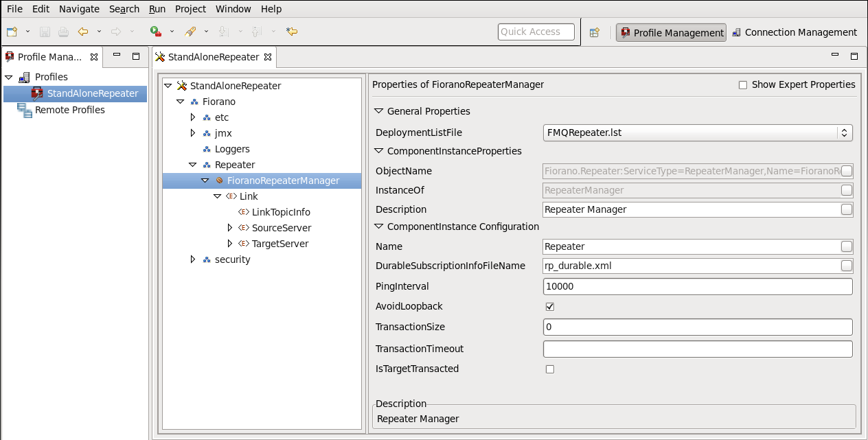Click the Last Edit Location icon
868x440 pixels.
click(292, 32)
